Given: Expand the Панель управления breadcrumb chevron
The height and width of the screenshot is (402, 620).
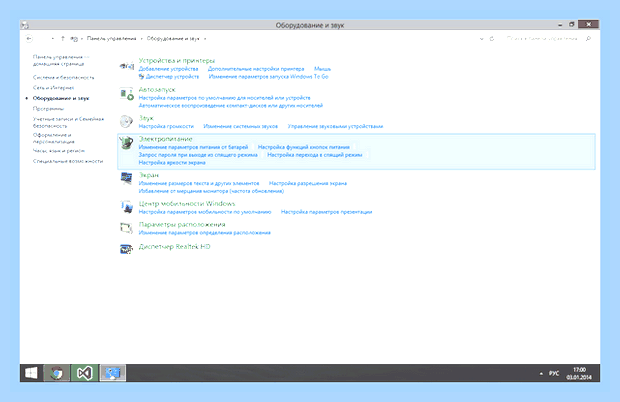Looking at the screenshot, I should (x=141, y=39).
